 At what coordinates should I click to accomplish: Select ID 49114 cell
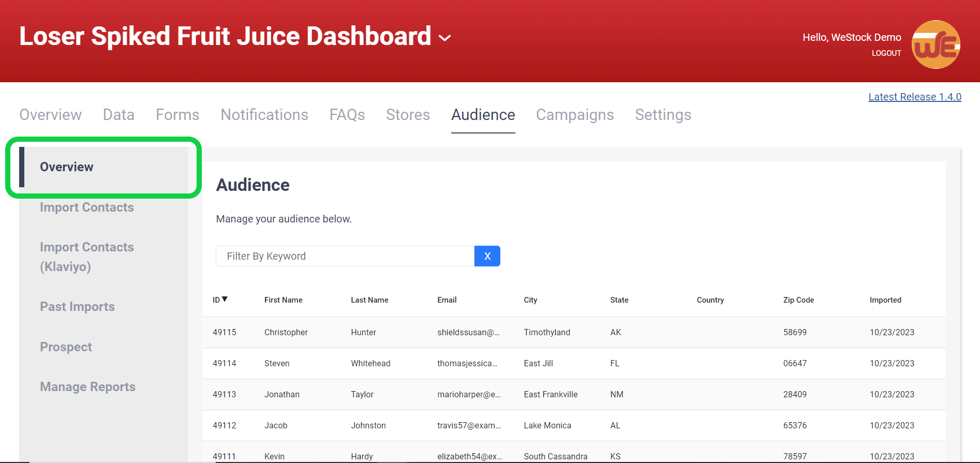tap(225, 363)
